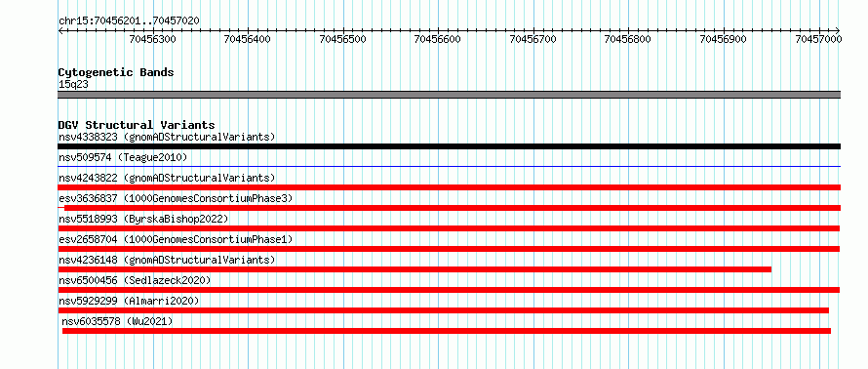Click the nsv4236148 gnomADStructuralVariants label
The width and height of the screenshot is (868, 369).
(x=167, y=260)
